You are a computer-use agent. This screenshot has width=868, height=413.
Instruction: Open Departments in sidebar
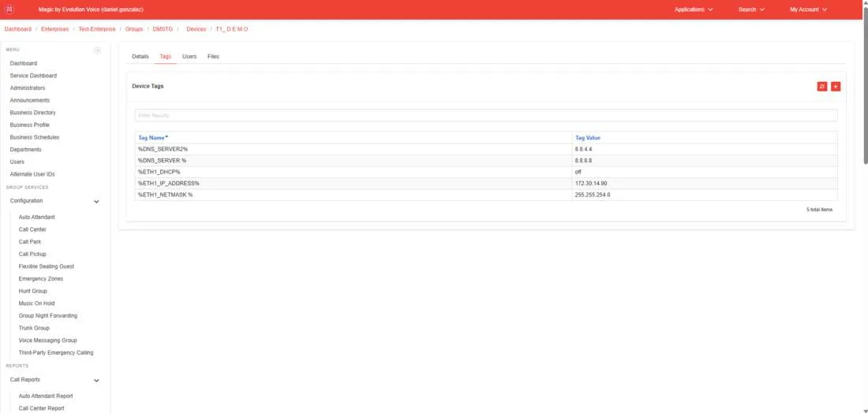pos(25,150)
